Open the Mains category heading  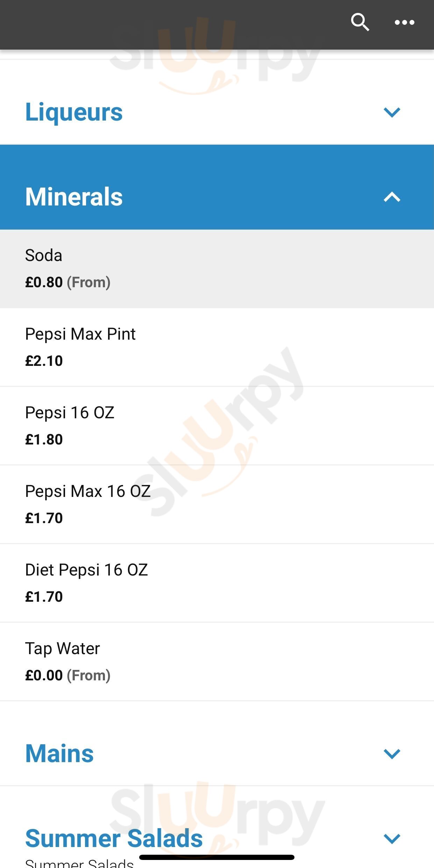click(x=59, y=754)
